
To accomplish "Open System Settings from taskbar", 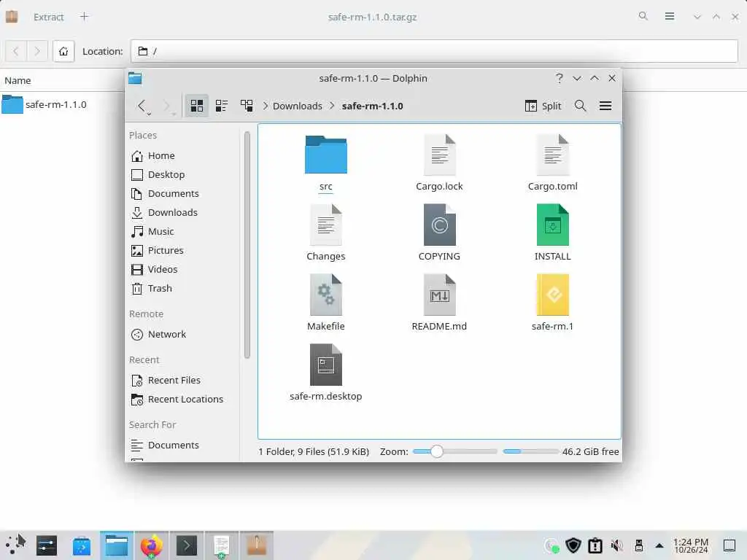I will click(47, 545).
